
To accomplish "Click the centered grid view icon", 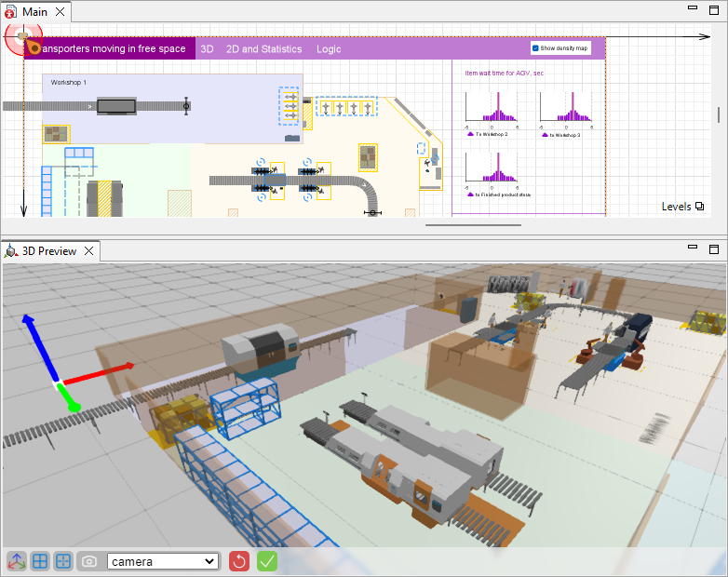I will [63, 561].
